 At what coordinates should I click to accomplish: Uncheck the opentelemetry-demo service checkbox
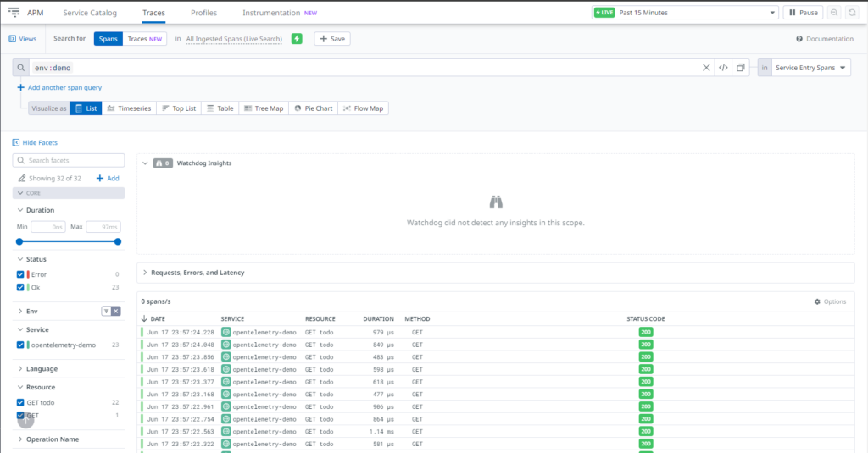20,345
